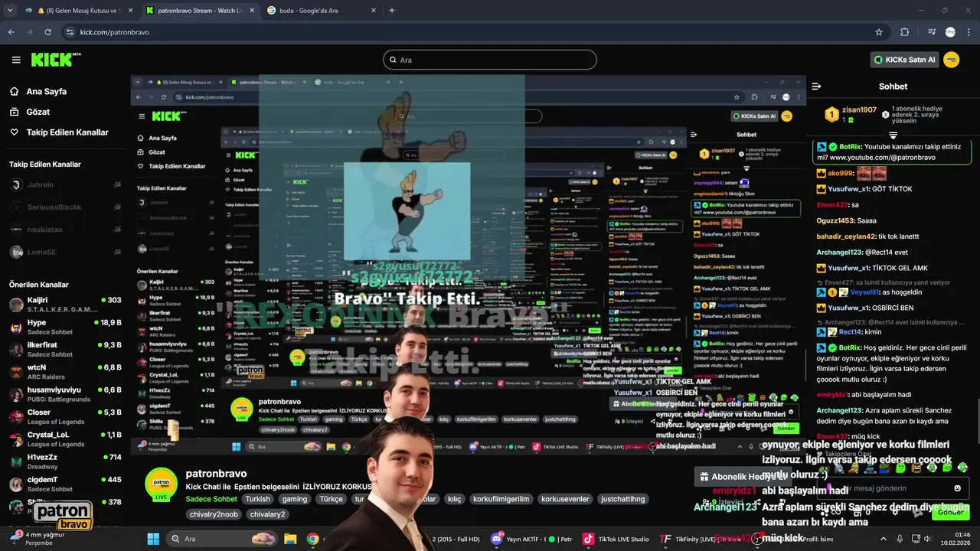Screen dimensions: 980x551
Task: Open recommended channel Closer
Action: [x=65, y=417]
